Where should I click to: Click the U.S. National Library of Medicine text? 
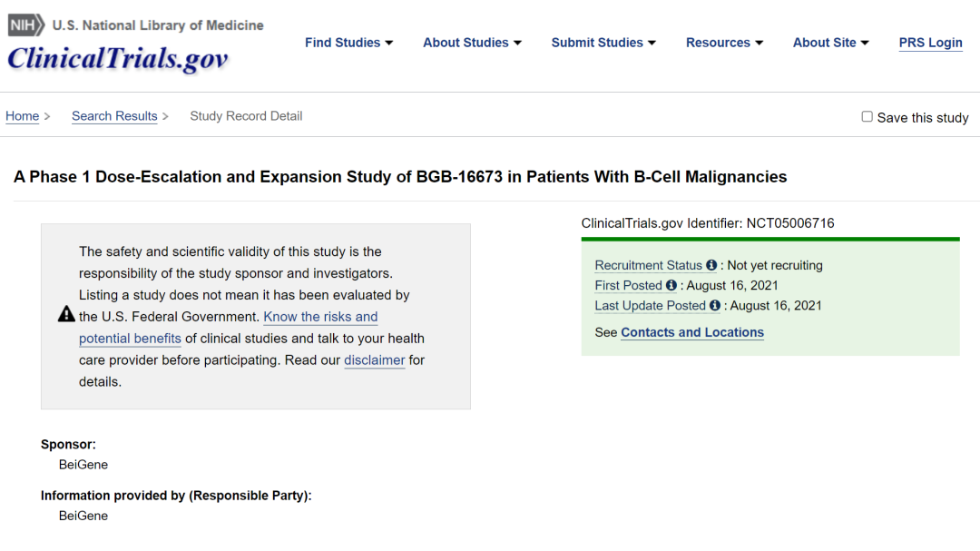[x=158, y=25]
